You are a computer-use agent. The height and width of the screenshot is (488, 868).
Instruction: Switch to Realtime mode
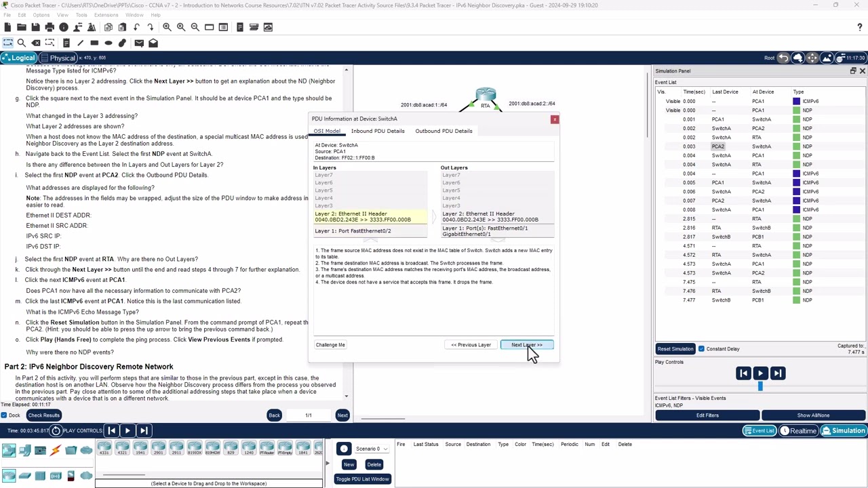[x=798, y=430]
